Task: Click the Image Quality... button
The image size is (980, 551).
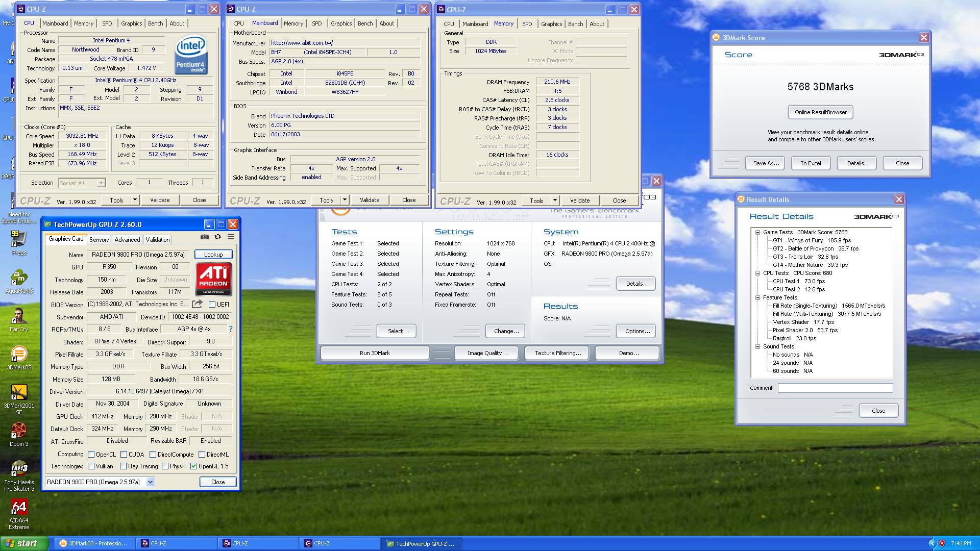Action: click(487, 353)
